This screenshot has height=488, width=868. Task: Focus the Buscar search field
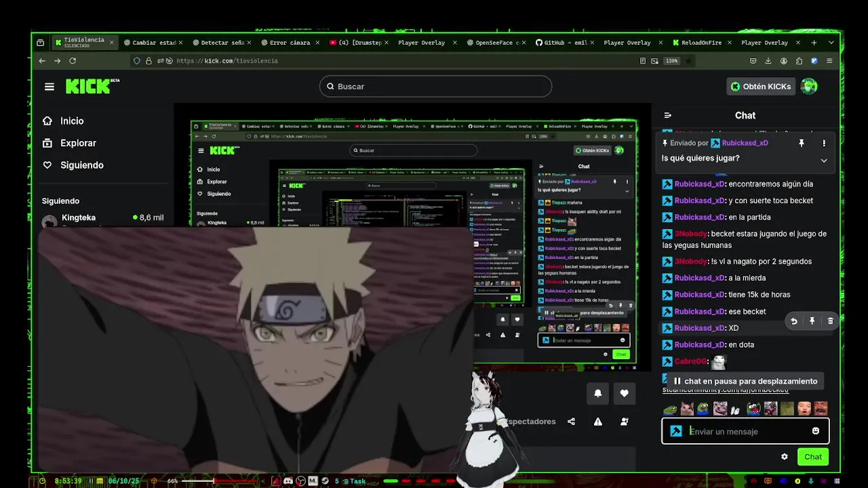click(x=435, y=86)
